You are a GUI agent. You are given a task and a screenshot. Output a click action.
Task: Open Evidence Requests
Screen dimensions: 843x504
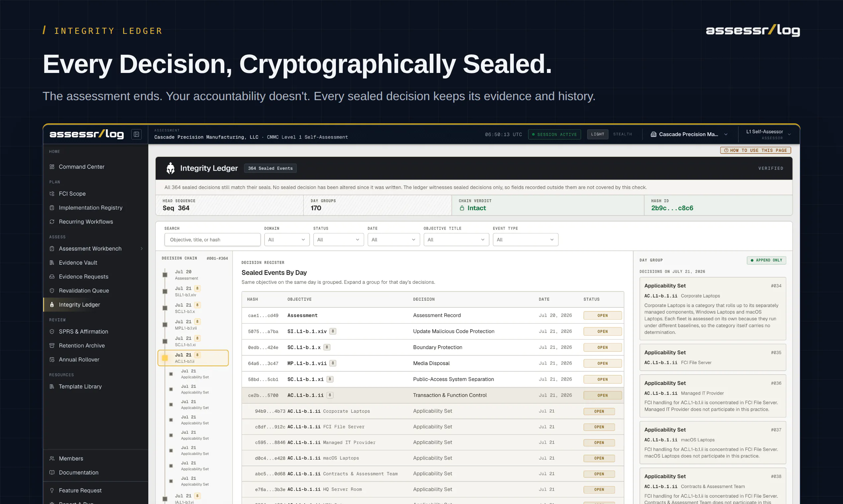pyautogui.click(x=83, y=277)
